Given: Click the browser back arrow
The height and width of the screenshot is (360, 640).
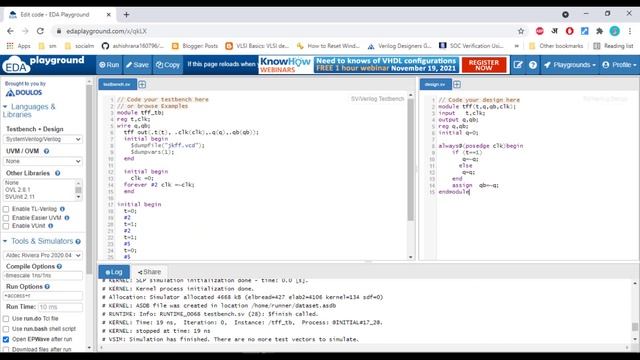Looking at the screenshot, I should [x=10, y=31].
